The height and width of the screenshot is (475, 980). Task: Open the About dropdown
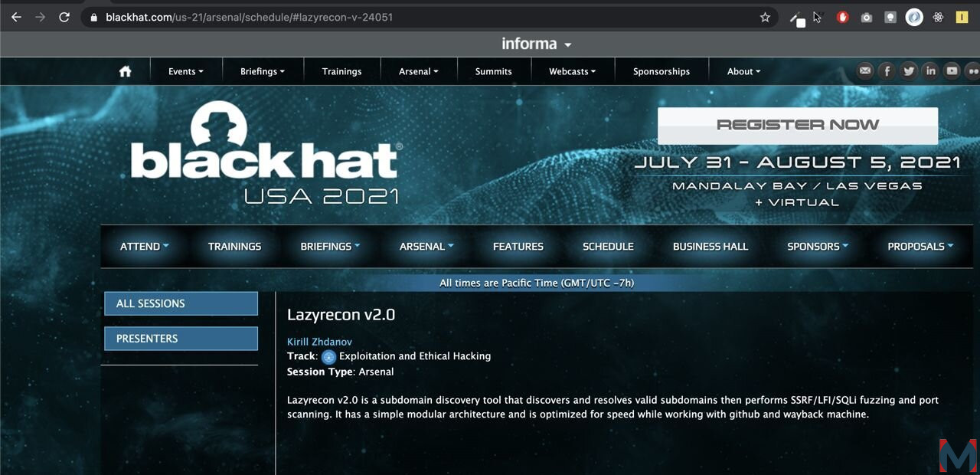point(744,71)
